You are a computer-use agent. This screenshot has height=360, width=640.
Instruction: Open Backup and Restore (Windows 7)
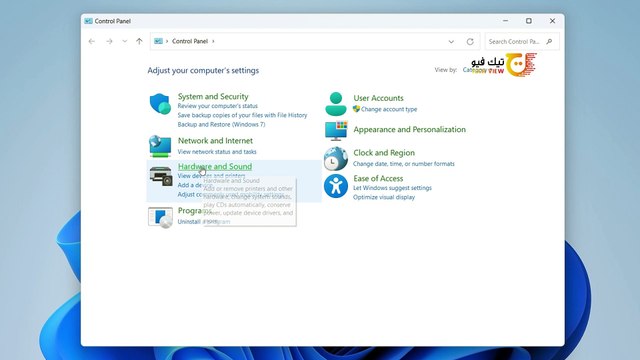pyautogui.click(x=221, y=124)
